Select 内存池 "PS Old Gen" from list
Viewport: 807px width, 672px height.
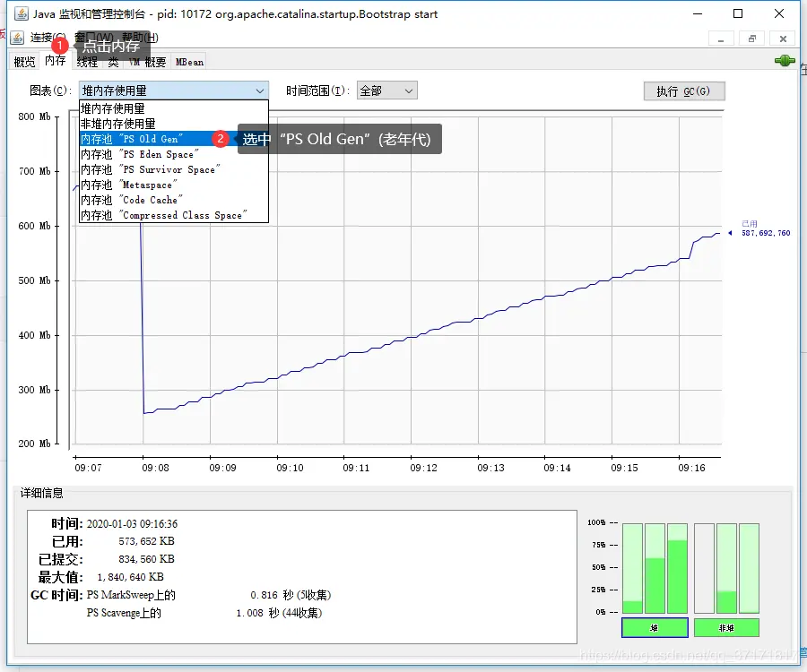coord(174,139)
